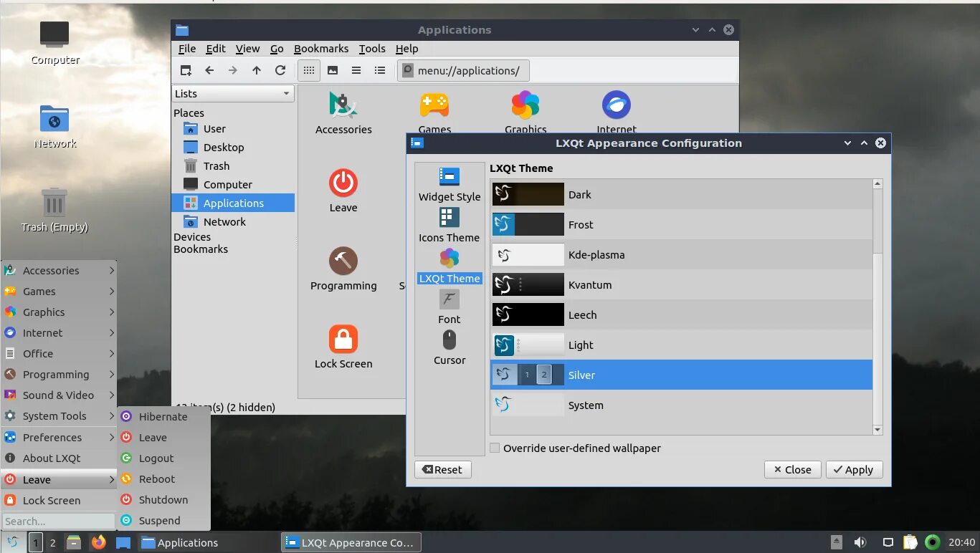Open file manager launcher in panel

pos(73,542)
